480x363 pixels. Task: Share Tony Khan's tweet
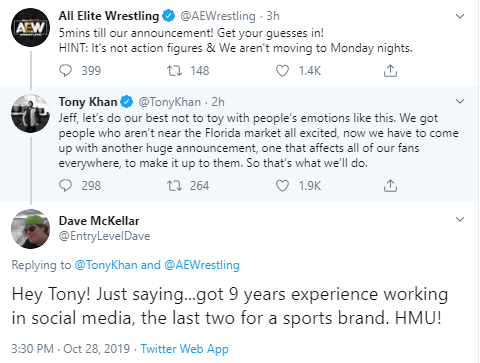(x=390, y=186)
